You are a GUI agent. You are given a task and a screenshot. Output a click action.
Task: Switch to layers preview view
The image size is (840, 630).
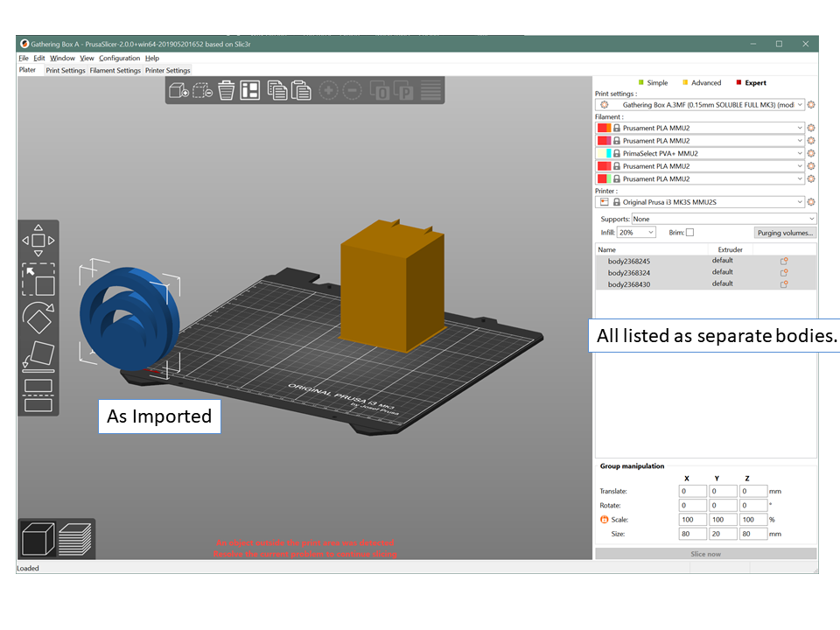(x=75, y=539)
